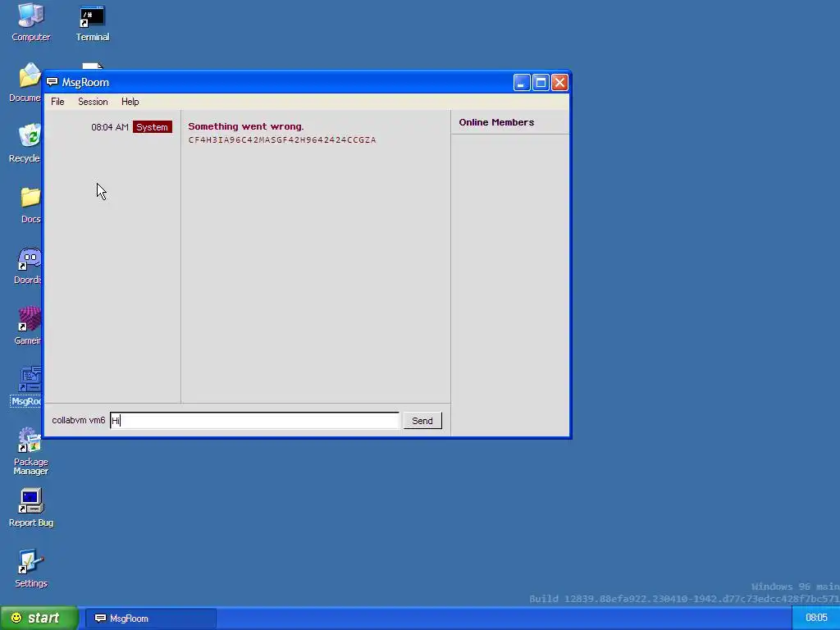The height and width of the screenshot is (630, 840).
Task: Click the 08:04 AM message timestamp
Action: (x=110, y=127)
